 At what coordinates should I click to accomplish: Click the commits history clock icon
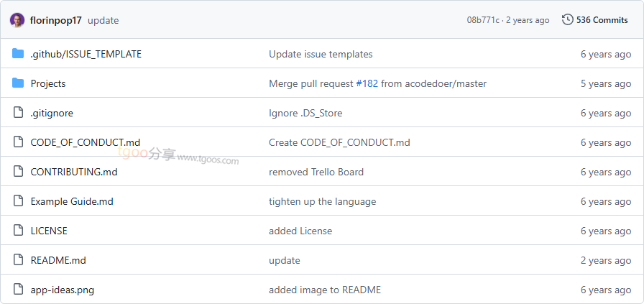pos(567,20)
